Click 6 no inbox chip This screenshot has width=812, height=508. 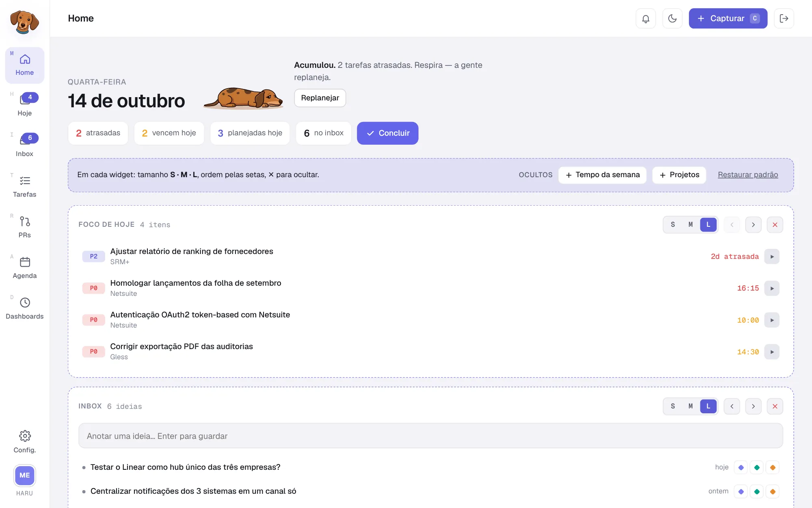pos(324,133)
